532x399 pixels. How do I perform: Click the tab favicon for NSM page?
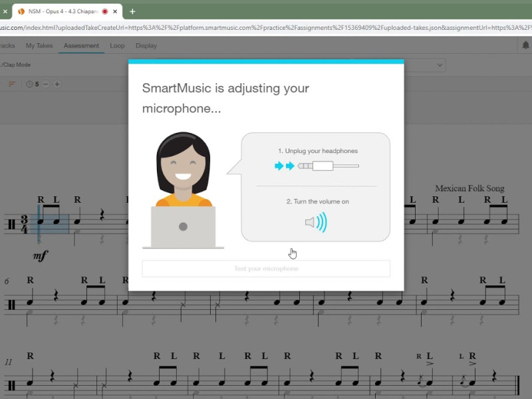[21, 11]
